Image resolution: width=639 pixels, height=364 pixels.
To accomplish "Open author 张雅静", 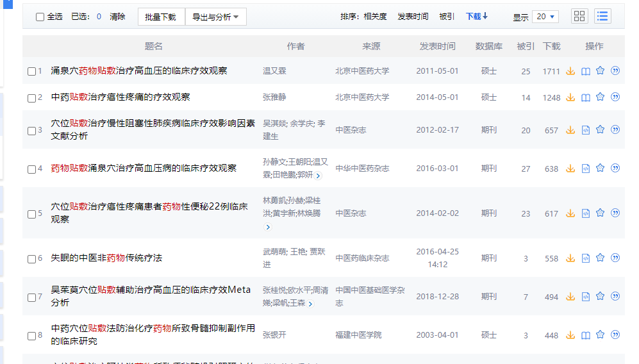I will 274,97.
